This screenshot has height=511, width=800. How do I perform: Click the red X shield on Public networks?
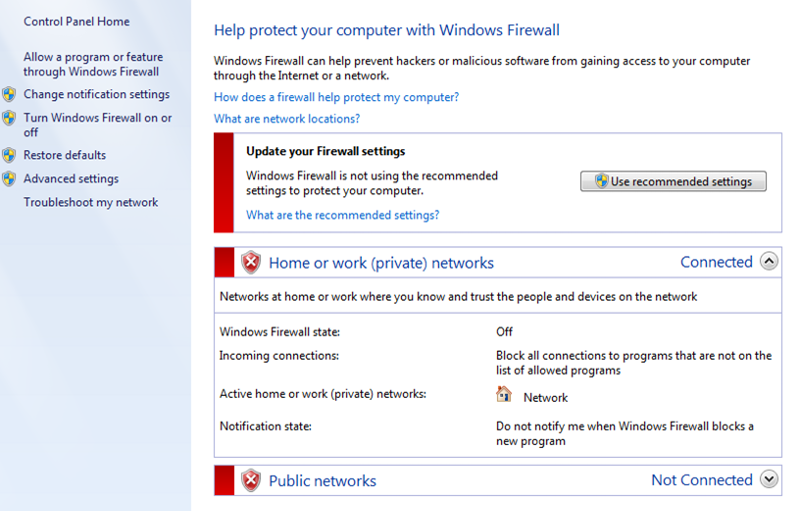251,480
